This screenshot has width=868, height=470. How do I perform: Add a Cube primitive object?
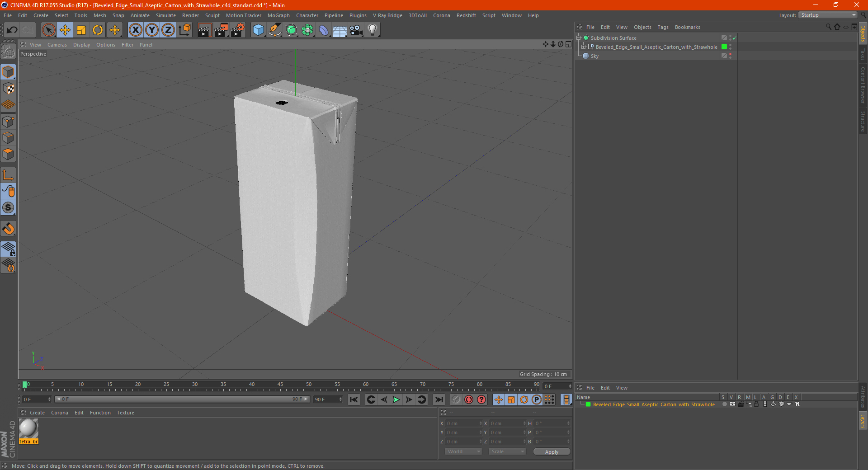(258, 30)
